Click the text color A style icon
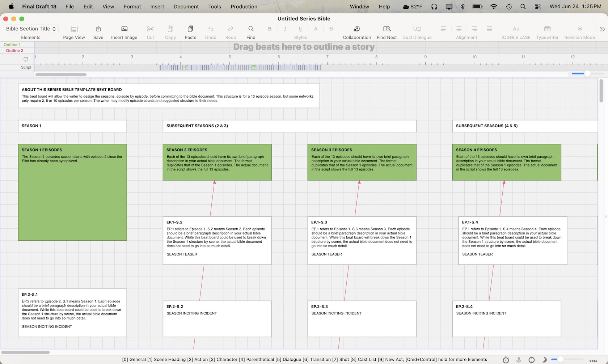Image resolution: width=608 pixels, height=364 pixels. (316, 29)
